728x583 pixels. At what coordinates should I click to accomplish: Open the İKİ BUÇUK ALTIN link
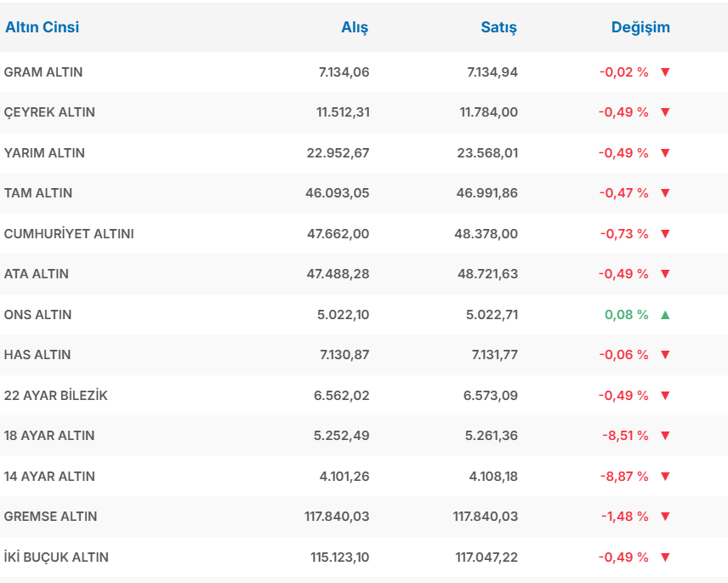[x=56, y=557]
